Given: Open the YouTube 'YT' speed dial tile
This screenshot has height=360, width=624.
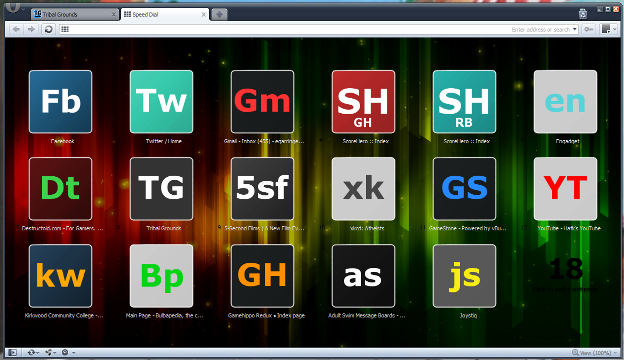Looking at the screenshot, I should coord(566,189).
